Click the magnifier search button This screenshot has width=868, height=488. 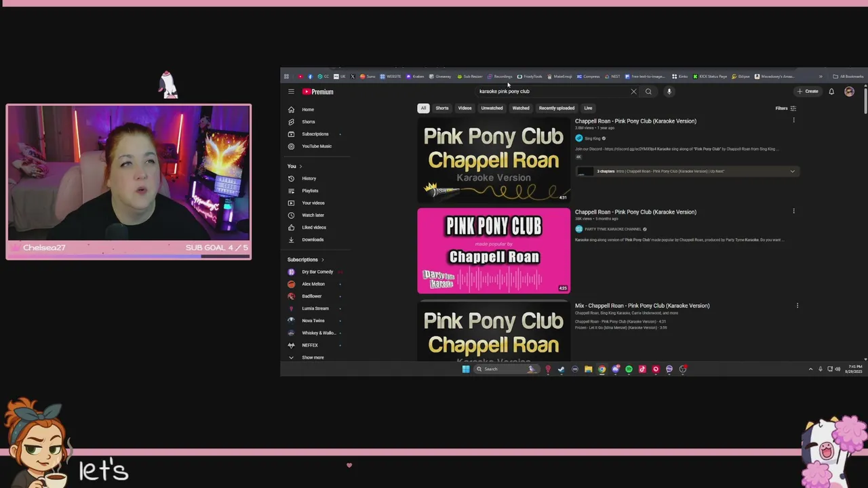[x=648, y=91]
